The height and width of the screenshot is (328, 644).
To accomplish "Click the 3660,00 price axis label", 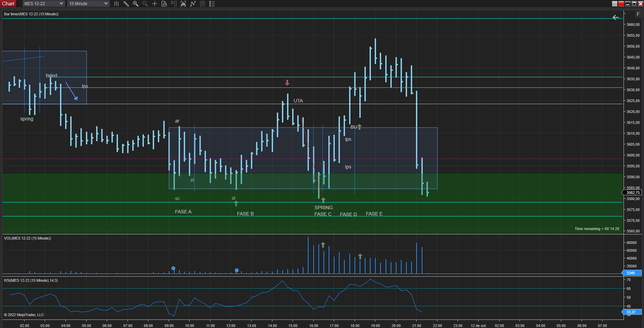I will [x=633, y=25].
